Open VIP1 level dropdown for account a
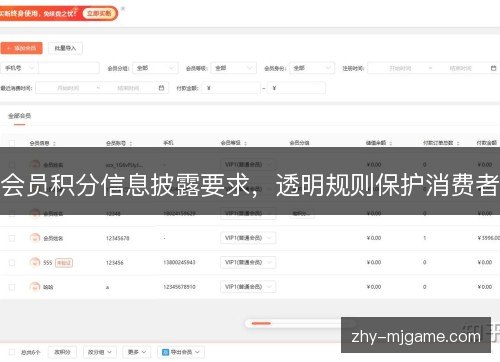 pos(248,287)
